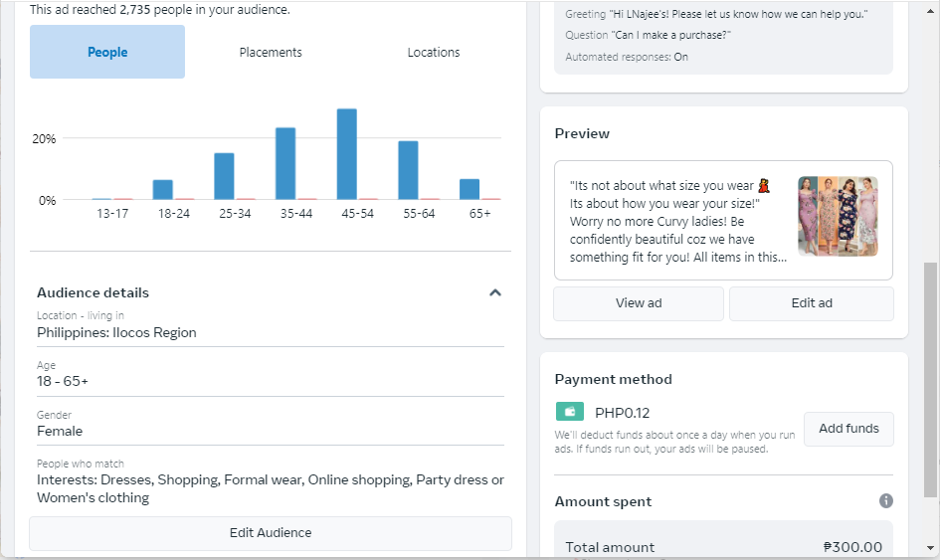
Task: Select the Locations tab
Action: coord(434,52)
